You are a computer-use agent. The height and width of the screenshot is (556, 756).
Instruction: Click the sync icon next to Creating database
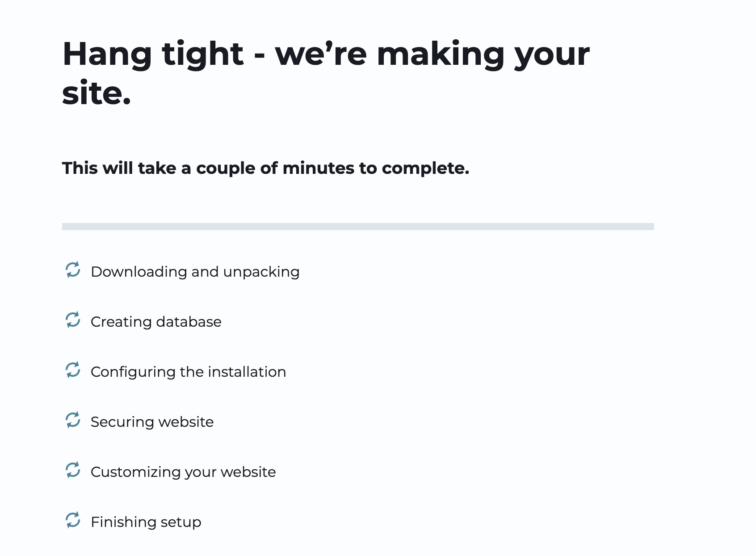click(x=73, y=320)
